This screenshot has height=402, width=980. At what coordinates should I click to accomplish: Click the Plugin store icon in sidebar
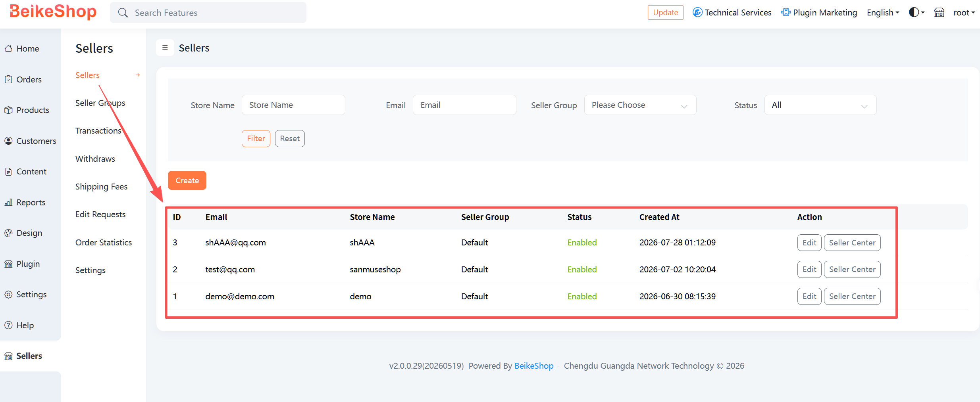[x=8, y=264]
